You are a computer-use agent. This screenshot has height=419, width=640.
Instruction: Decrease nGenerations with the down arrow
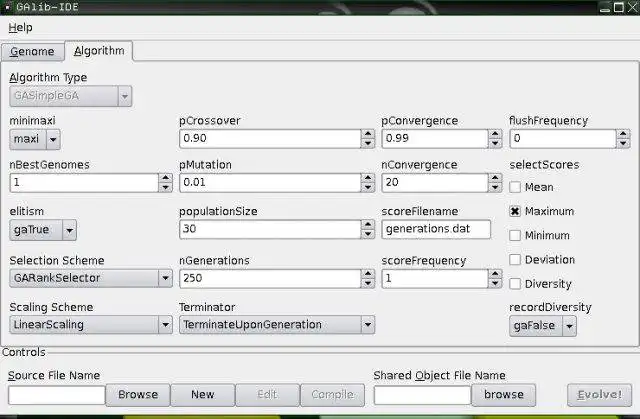click(368, 283)
